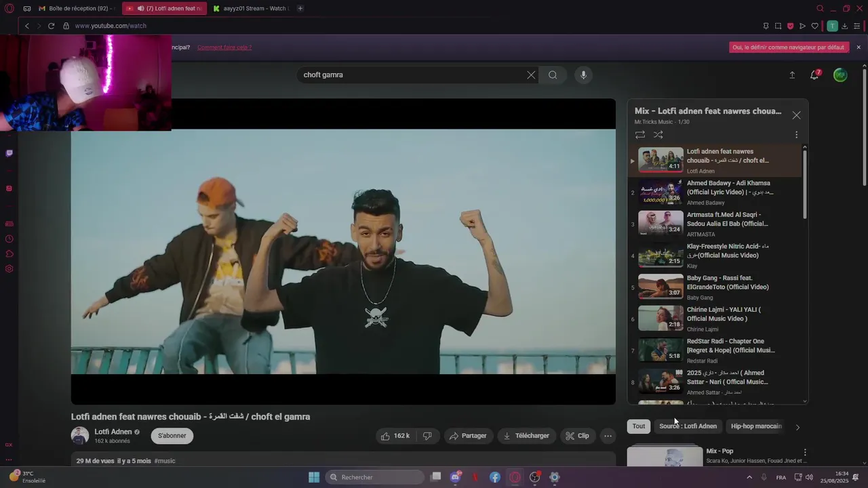Switch to the aayyz01 Stream Kick tab
This screenshot has height=488, width=868.
pyautogui.click(x=252, y=8)
